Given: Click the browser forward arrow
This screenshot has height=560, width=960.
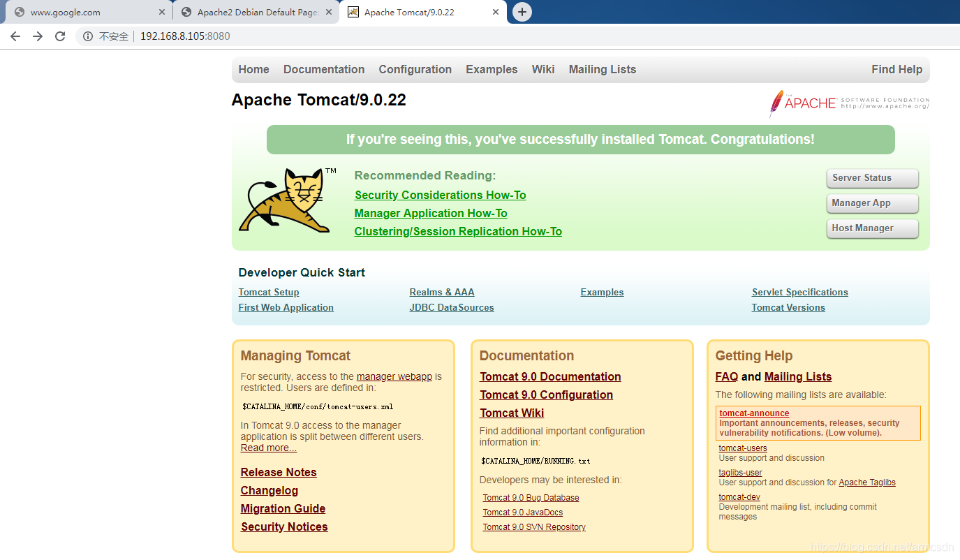Looking at the screenshot, I should tap(38, 36).
